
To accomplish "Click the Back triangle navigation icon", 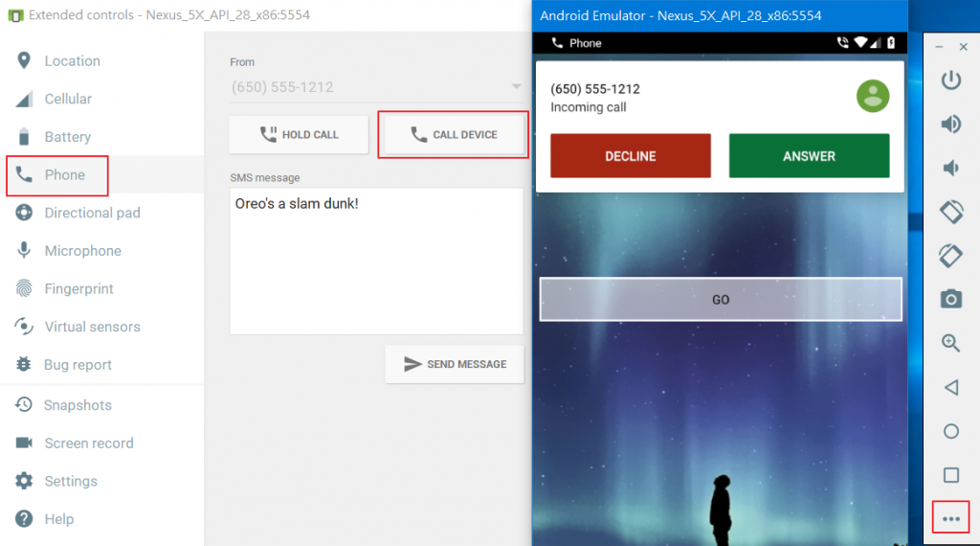I will (951, 387).
